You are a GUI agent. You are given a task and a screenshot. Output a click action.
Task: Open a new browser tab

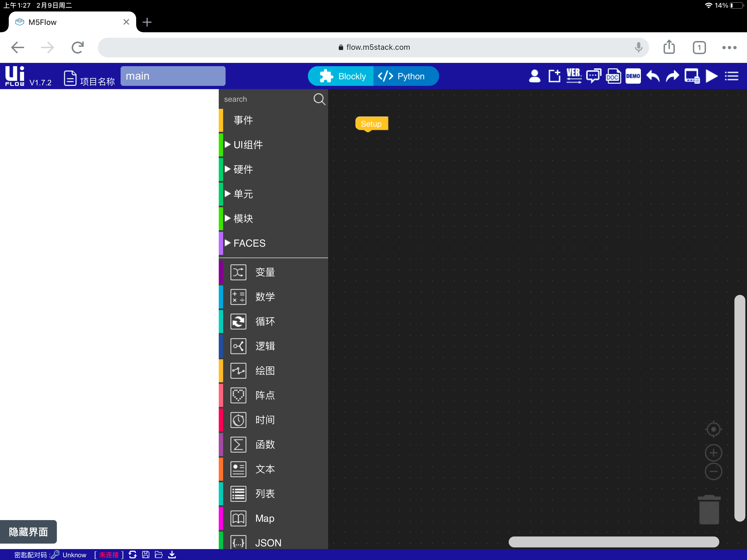pos(147,22)
